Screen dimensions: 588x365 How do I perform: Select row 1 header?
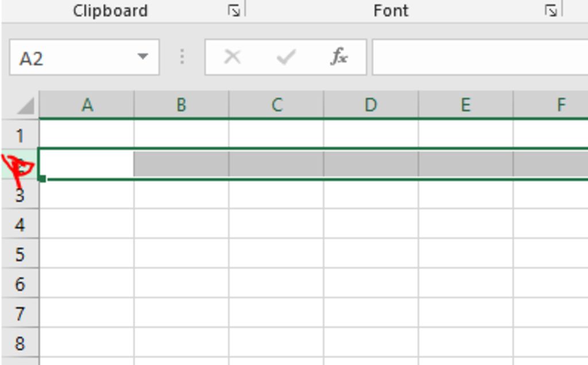pos(20,135)
